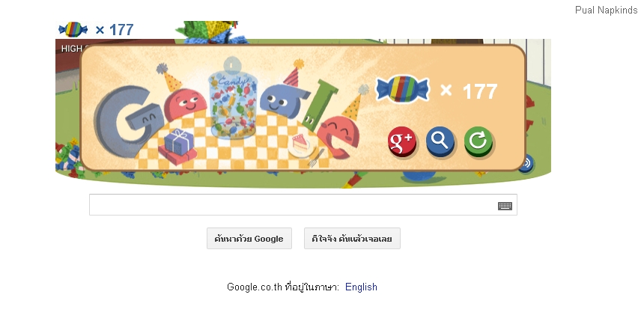
Task: Click the candy icon beside the top-left score
Action: [73, 29]
